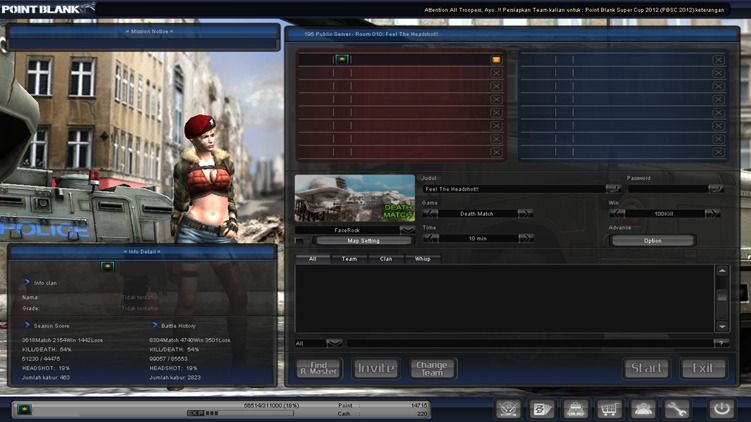Open the shop cart icon
Screen dimensions: 751x422
click(x=609, y=409)
